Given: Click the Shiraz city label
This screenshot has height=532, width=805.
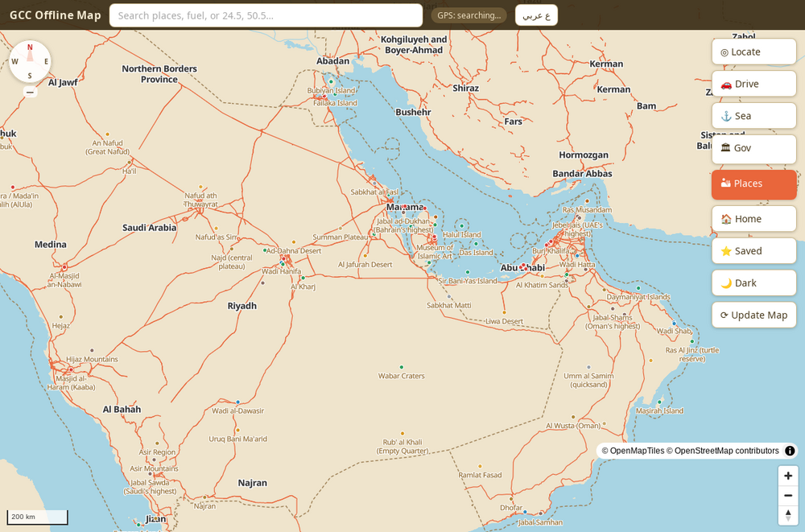Looking at the screenshot, I should pyautogui.click(x=465, y=89).
